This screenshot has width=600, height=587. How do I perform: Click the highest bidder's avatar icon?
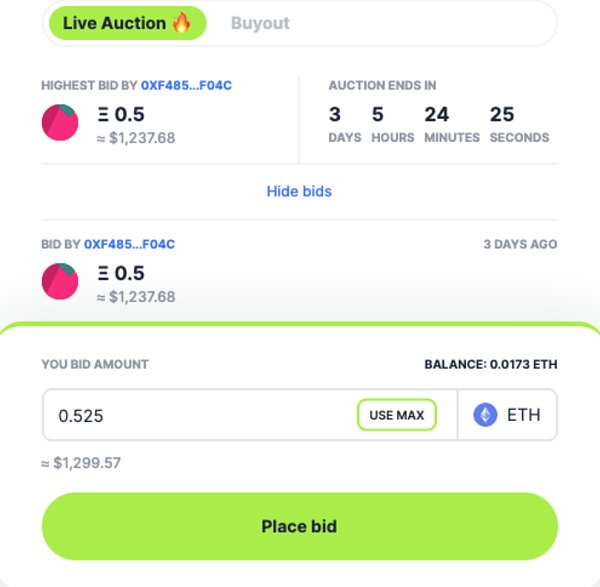(x=60, y=122)
